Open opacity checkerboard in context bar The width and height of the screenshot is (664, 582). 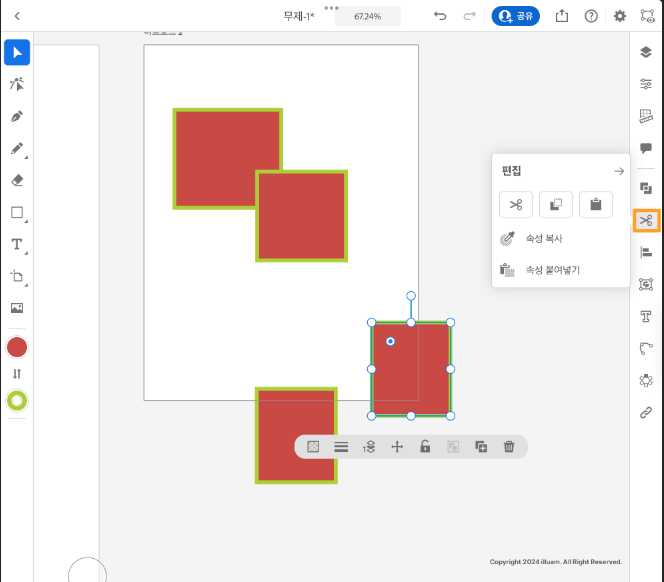coord(313,446)
